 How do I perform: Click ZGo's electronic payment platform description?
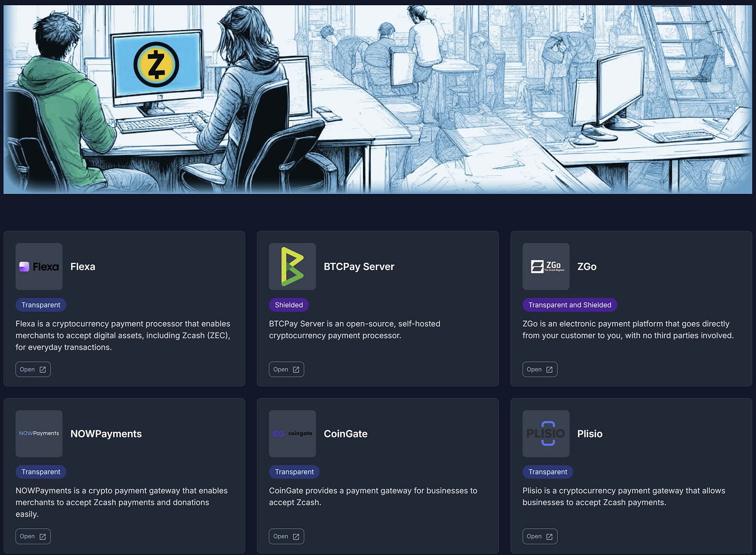(x=628, y=329)
